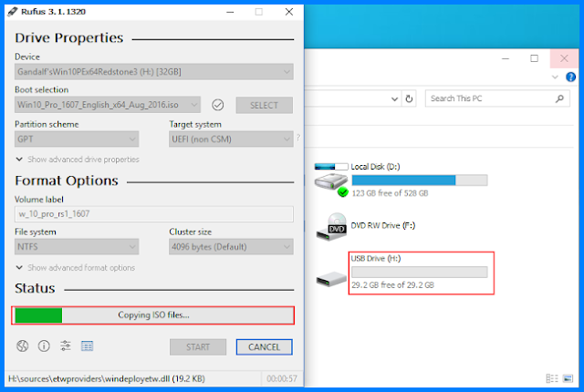This screenshot has height=392, width=584.
Task: Open Rufus language selection globe icon
Action: tap(22, 346)
